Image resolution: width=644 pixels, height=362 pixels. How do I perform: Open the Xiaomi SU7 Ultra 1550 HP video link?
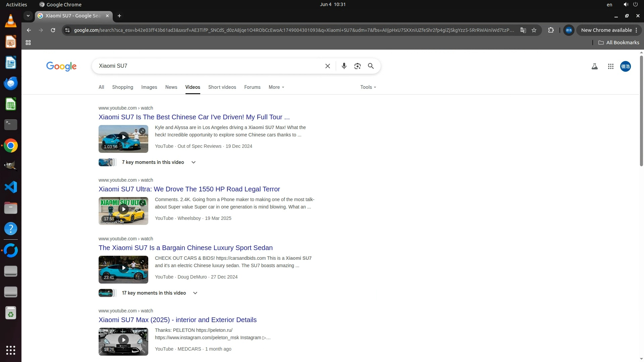pyautogui.click(x=189, y=189)
